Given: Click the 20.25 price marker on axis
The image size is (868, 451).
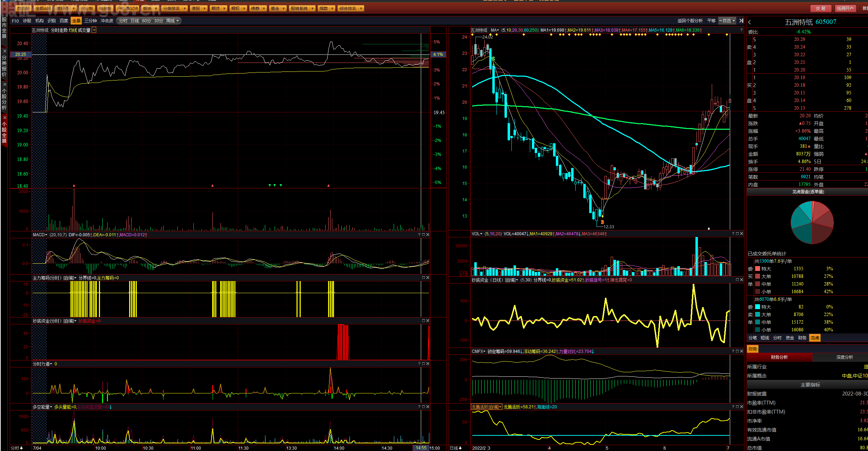Looking at the screenshot, I should [20, 54].
